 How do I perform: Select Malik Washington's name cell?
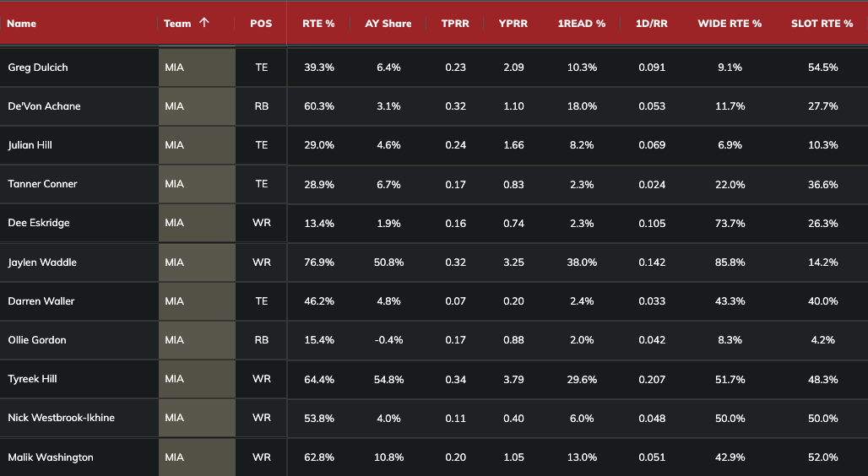(51, 457)
